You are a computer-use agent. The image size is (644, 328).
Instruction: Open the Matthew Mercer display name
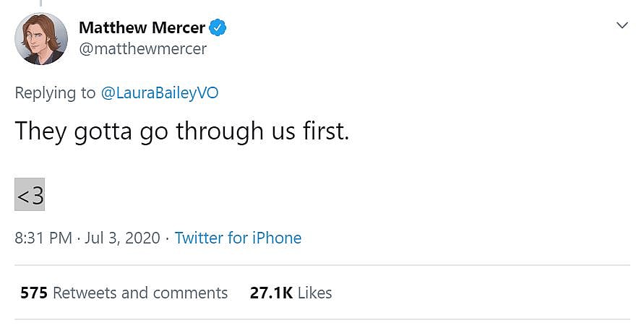pos(142,28)
